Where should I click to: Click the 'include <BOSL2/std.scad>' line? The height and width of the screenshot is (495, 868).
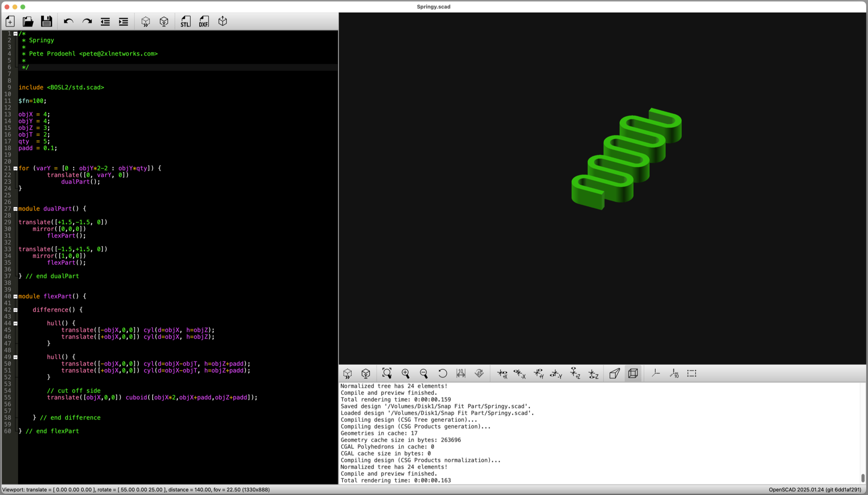pyautogui.click(x=61, y=88)
